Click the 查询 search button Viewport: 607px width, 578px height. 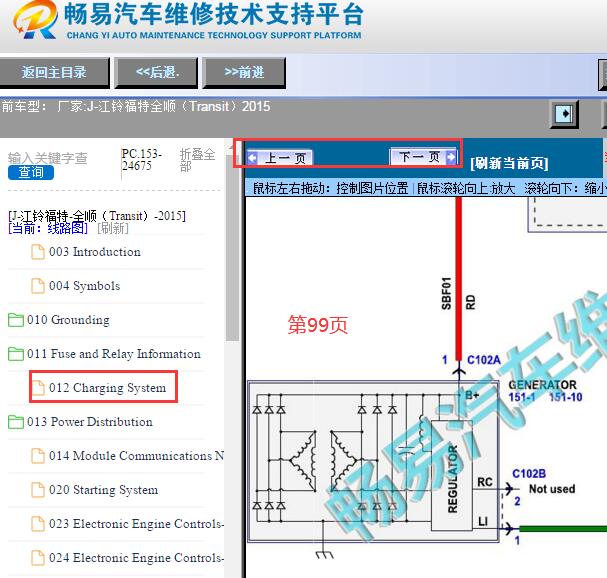click(x=31, y=172)
